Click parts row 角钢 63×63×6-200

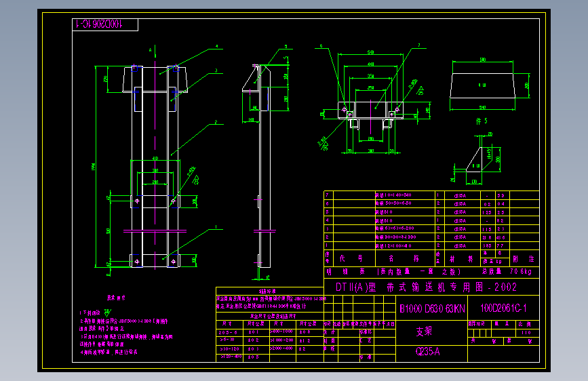(395, 228)
